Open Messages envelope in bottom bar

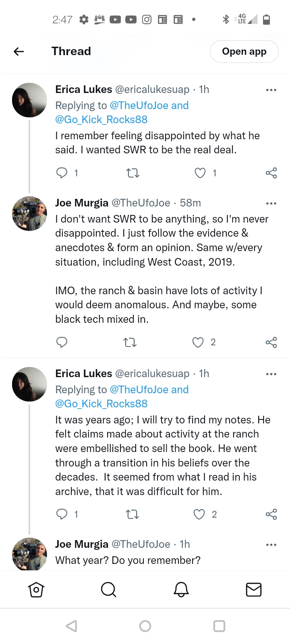(x=253, y=590)
